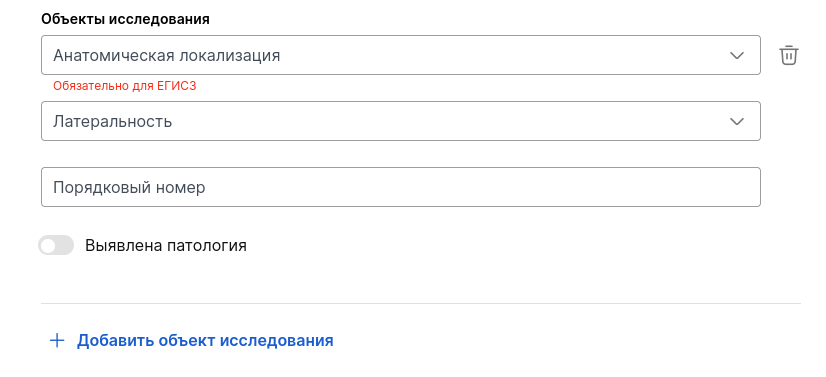Delete the research object with trash icon

pyautogui.click(x=789, y=55)
